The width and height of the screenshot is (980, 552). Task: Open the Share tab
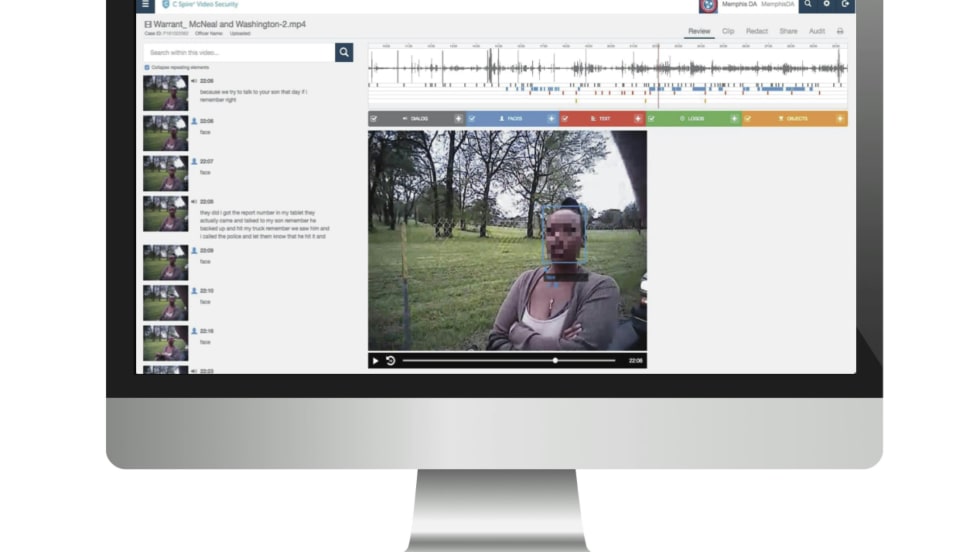pos(788,31)
